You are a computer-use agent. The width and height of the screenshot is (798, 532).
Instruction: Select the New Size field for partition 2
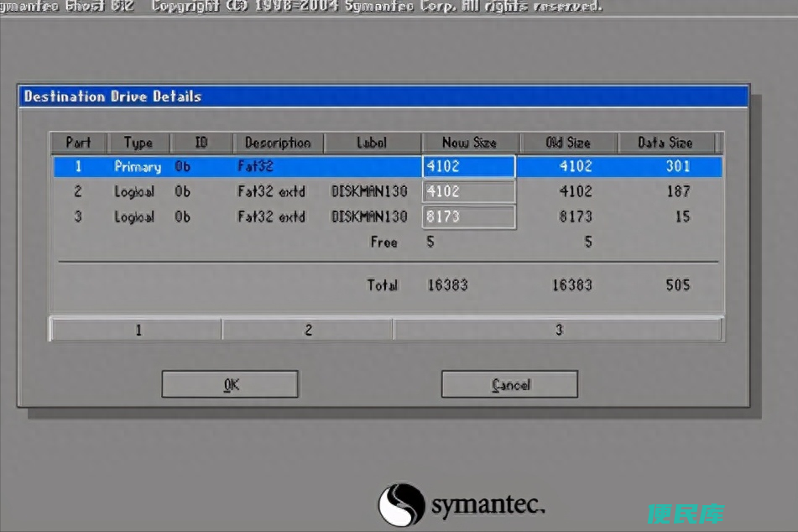469,191
